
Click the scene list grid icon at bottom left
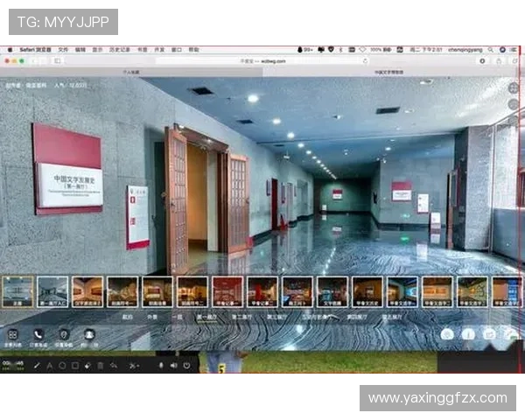[x=12, y=334]
